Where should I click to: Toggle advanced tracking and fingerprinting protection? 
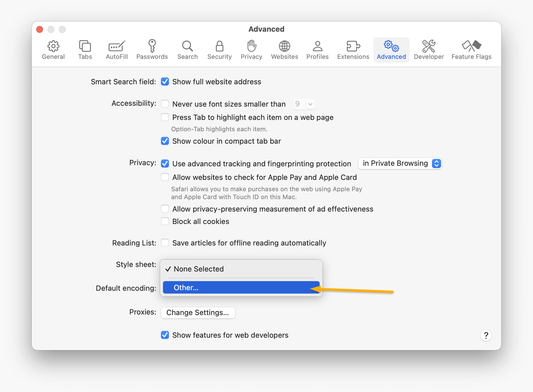pos(165,163)
